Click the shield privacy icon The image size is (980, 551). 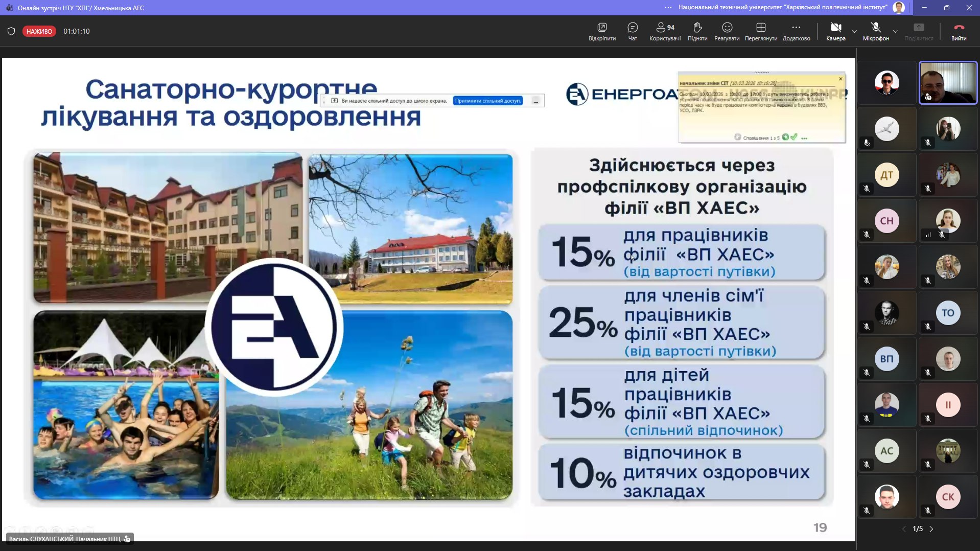coord(11,31)
